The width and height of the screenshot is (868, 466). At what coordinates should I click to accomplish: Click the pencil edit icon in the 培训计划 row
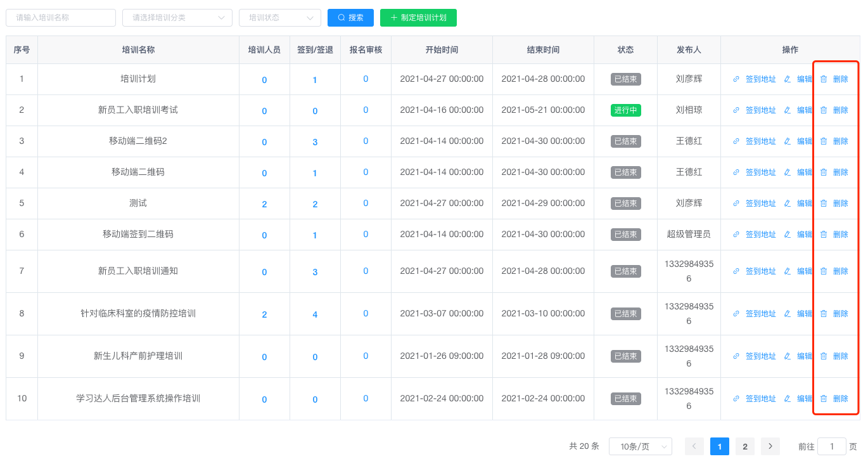[788, 79]
